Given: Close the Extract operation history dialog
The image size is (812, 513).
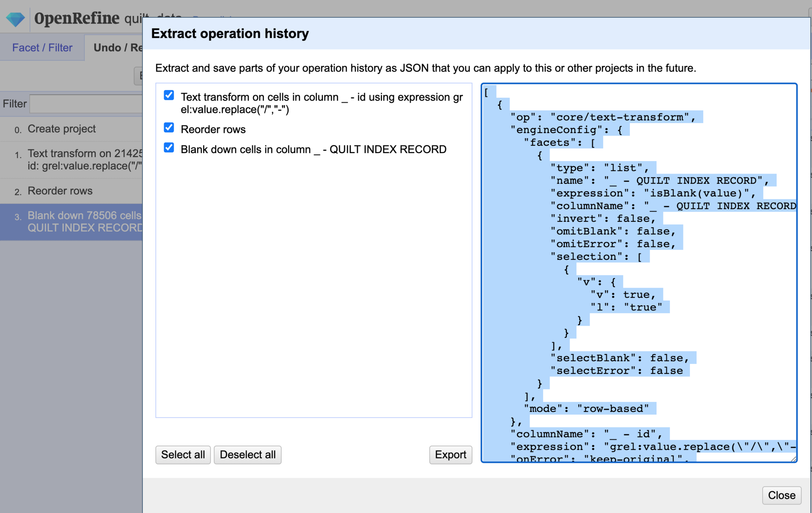Looking at the screenshot, I should click(781, 495).
